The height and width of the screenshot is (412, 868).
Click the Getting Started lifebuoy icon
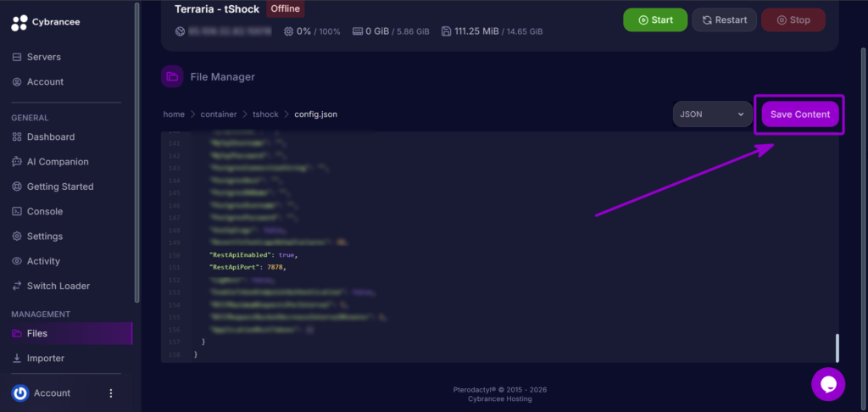(x=17, y=187)
